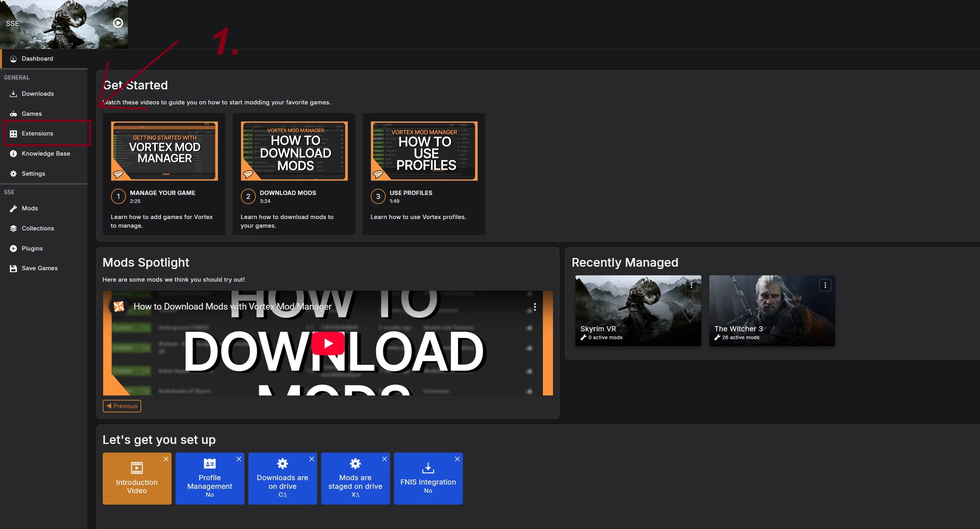Click the Knowledge Base info icon

(x=13, y=154)
